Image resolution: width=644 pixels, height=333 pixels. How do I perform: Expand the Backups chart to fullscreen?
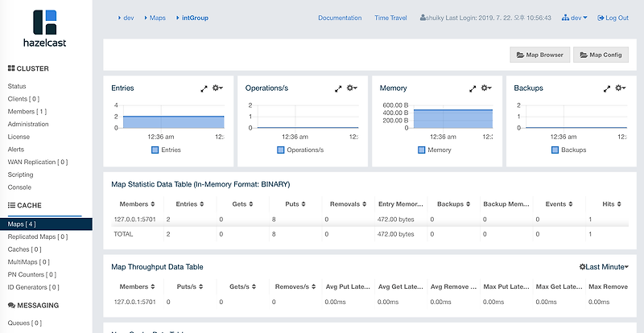[607, 88]
